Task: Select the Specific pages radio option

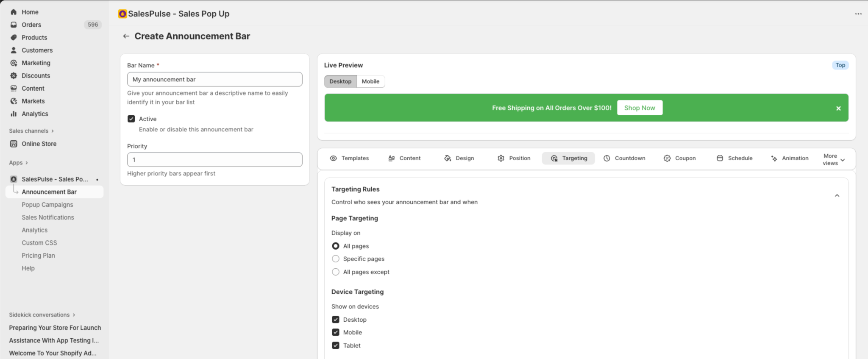Action: tap(336, 259)
